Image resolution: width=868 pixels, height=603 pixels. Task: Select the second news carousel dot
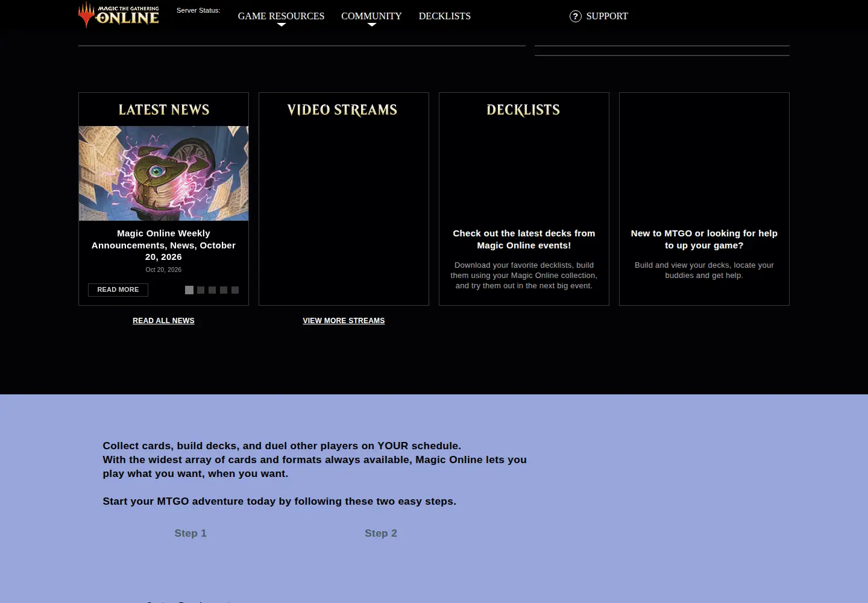tap(201, 290)
